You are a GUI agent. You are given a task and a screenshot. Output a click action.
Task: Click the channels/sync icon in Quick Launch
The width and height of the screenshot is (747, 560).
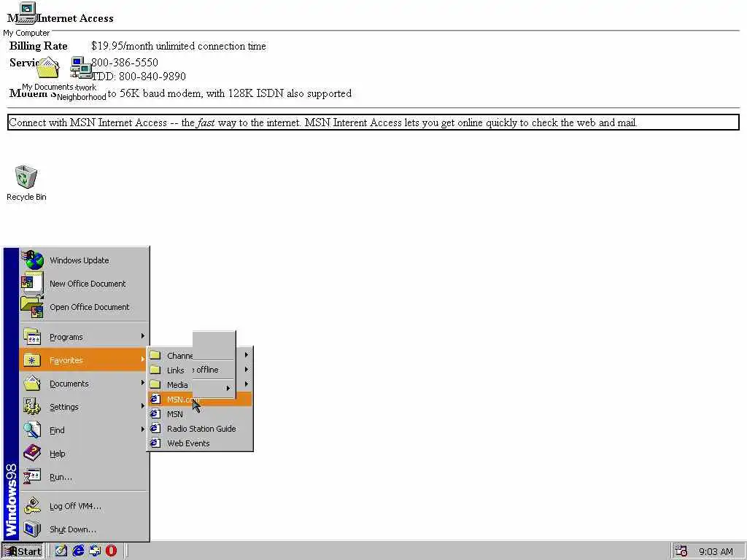94,551
